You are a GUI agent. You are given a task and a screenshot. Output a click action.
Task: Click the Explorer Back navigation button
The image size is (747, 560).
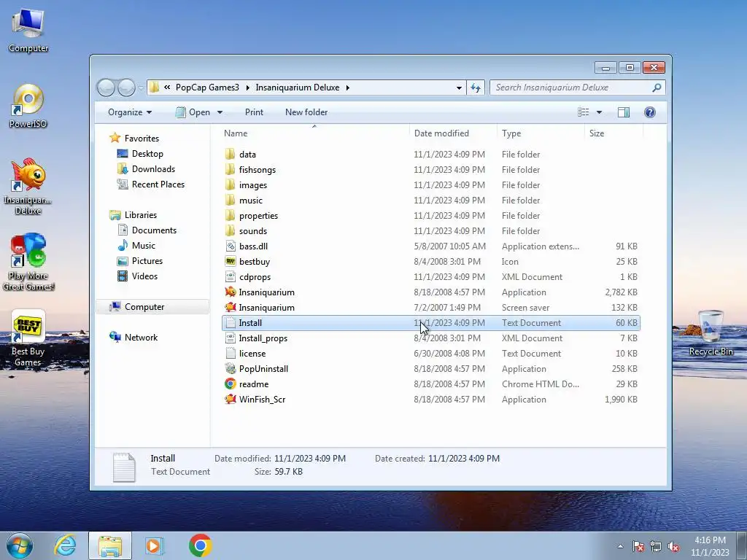[x=106, y=87]
